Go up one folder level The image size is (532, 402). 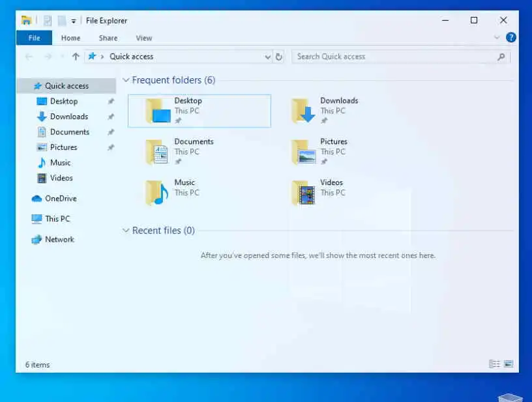(x=76, y=57)
